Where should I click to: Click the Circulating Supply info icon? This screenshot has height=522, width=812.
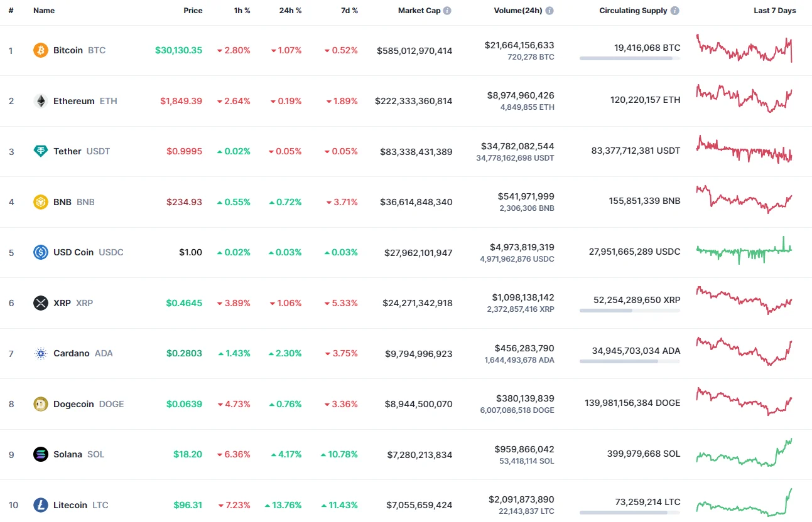674,10
